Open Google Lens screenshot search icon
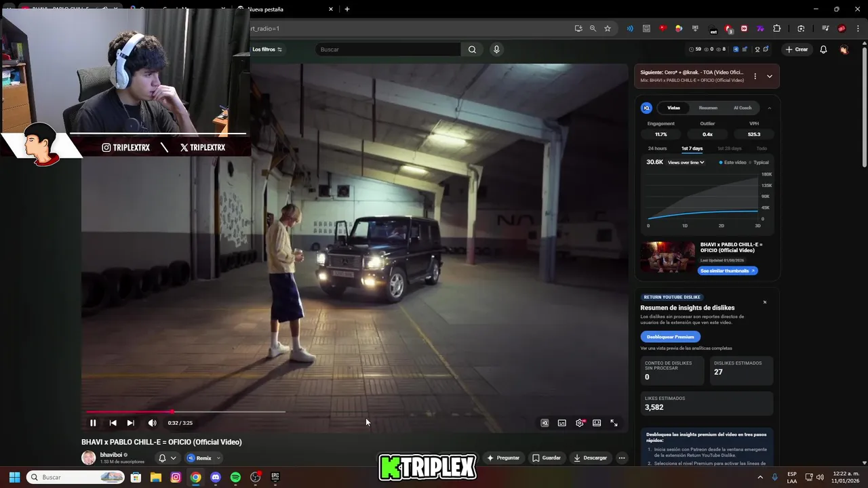The image size is (868, 488). coord(801,28)
